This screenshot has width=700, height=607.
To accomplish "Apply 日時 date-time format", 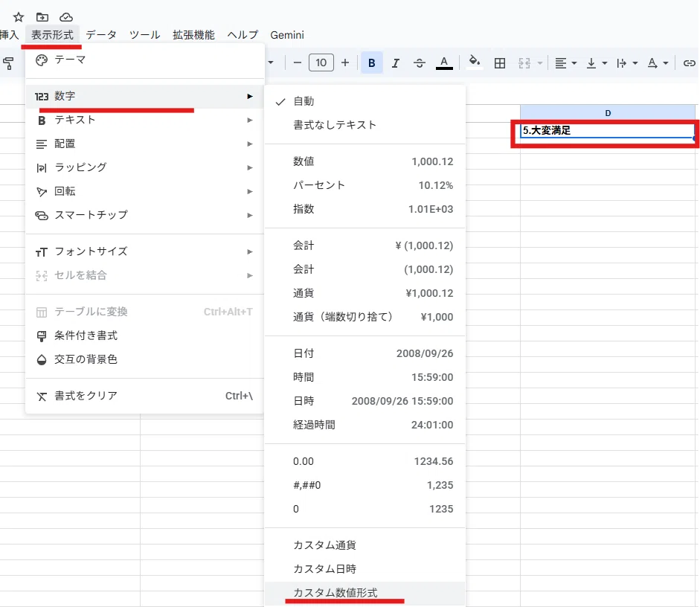I will coord(365,401).
